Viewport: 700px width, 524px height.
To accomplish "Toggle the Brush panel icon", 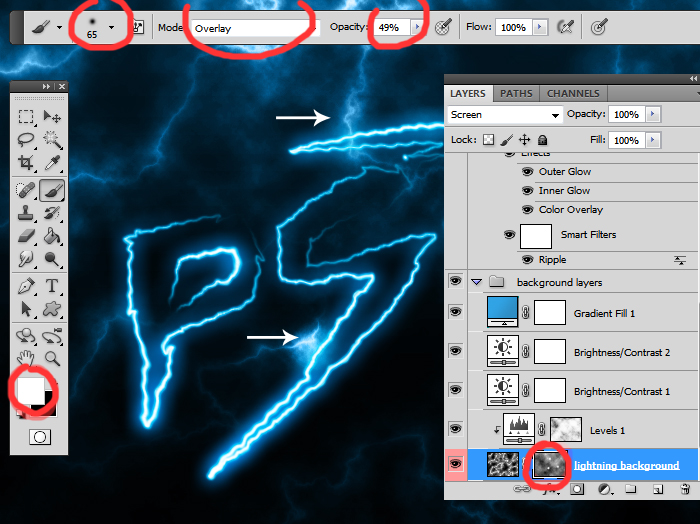I will [x=138, y=27].
